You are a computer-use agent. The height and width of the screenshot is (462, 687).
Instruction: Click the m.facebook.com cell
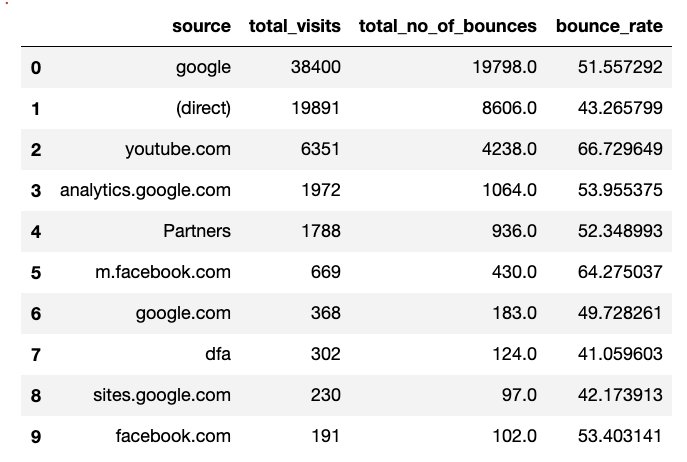(x=163, y=272)
